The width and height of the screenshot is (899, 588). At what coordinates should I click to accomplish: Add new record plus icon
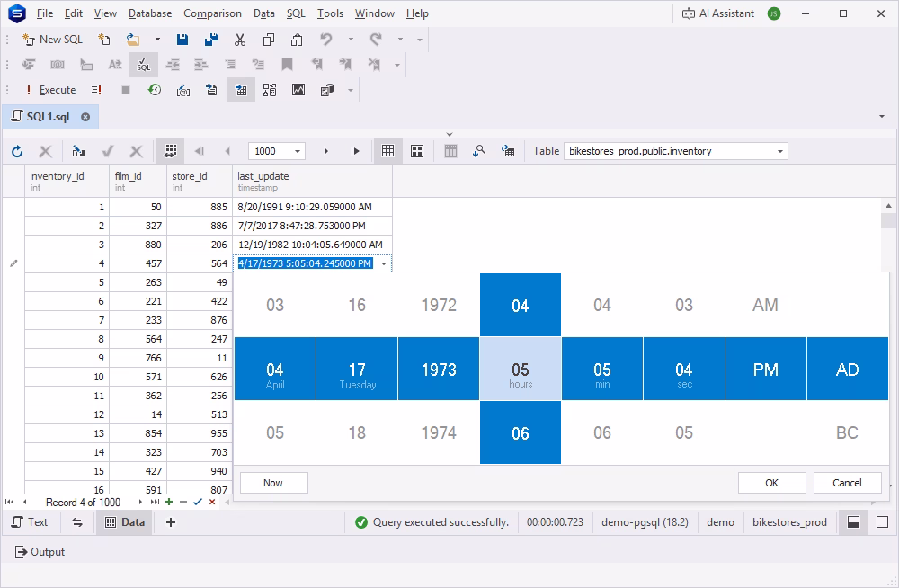point(169,502)
